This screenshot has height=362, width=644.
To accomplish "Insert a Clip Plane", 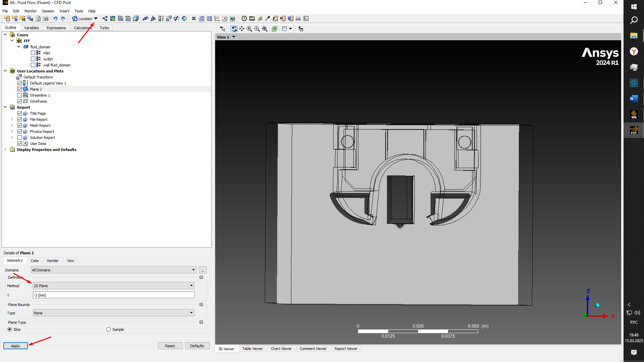I will click(177, 18).
